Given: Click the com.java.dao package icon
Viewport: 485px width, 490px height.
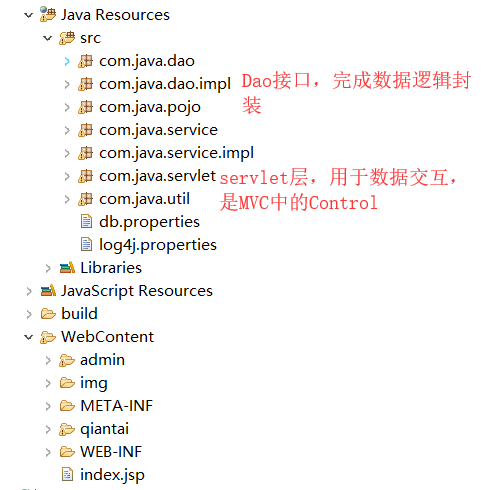Looking at the screenshot, I should (x=85, y=61).
